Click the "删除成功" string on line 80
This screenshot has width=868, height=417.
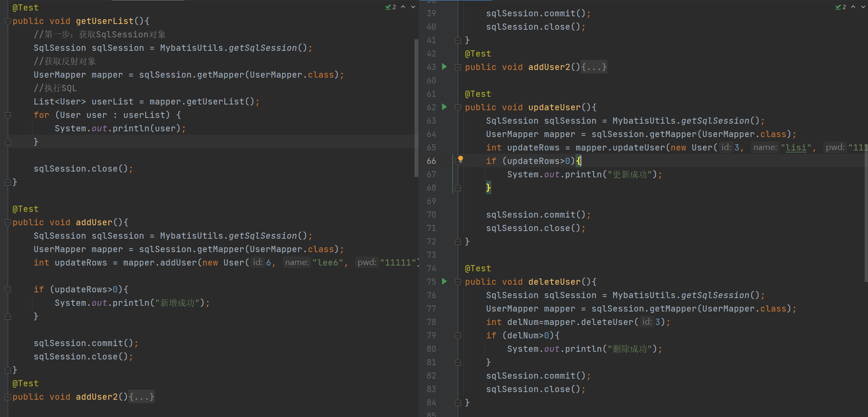(630, 349)
